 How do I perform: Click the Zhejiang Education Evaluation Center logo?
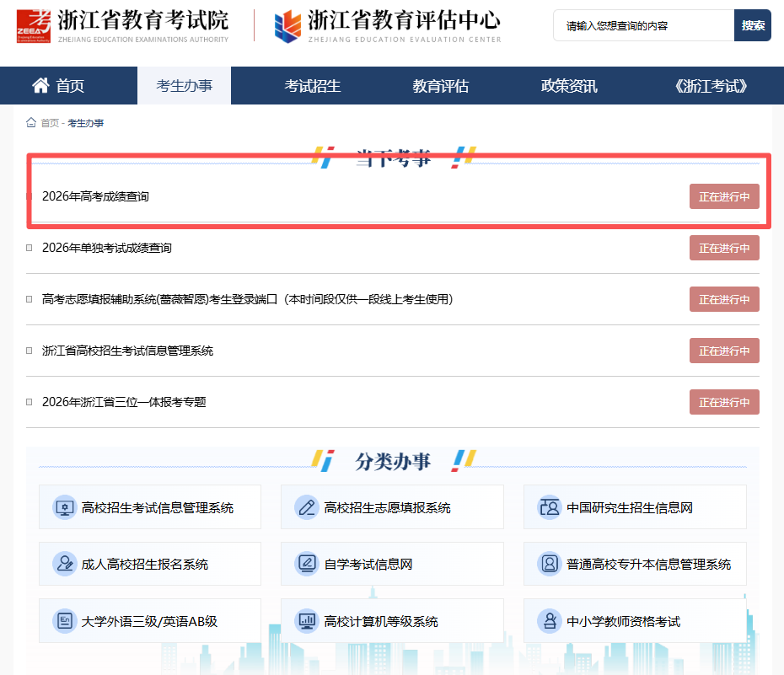click(x=288, y=26)
